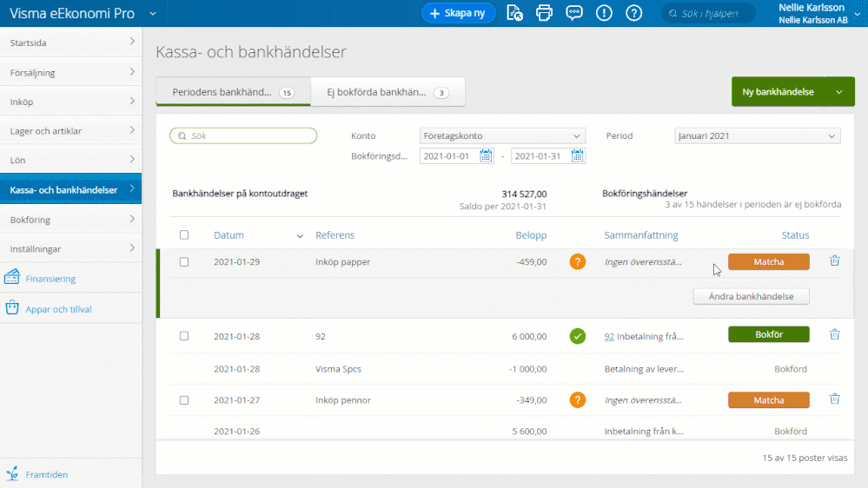Viewport: 868px width, 488px height.
Task: Expand Ny bankhändelse dropdown arrow
Action: 838,92
